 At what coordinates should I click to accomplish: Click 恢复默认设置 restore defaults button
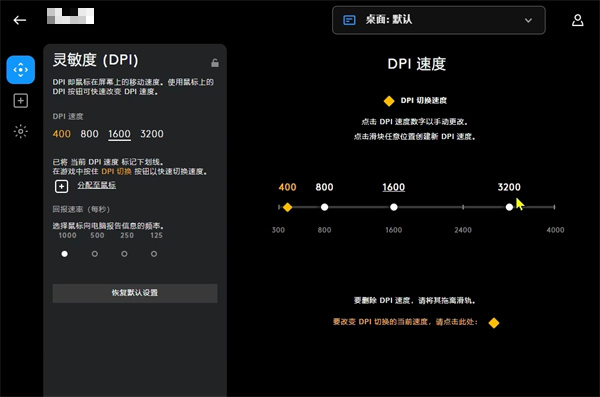[x=135, y=293]
